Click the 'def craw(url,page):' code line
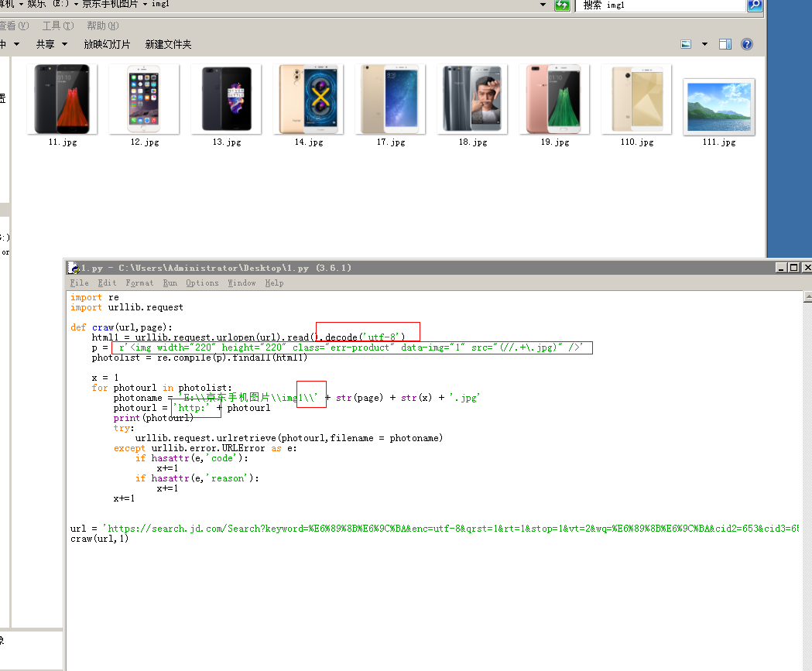 [x=122, y=327]
